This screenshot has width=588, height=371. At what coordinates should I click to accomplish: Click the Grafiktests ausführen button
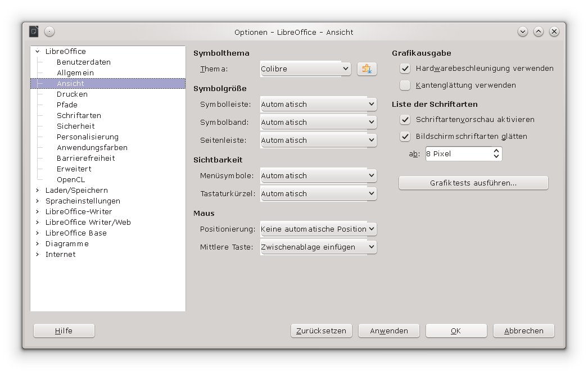473,182
